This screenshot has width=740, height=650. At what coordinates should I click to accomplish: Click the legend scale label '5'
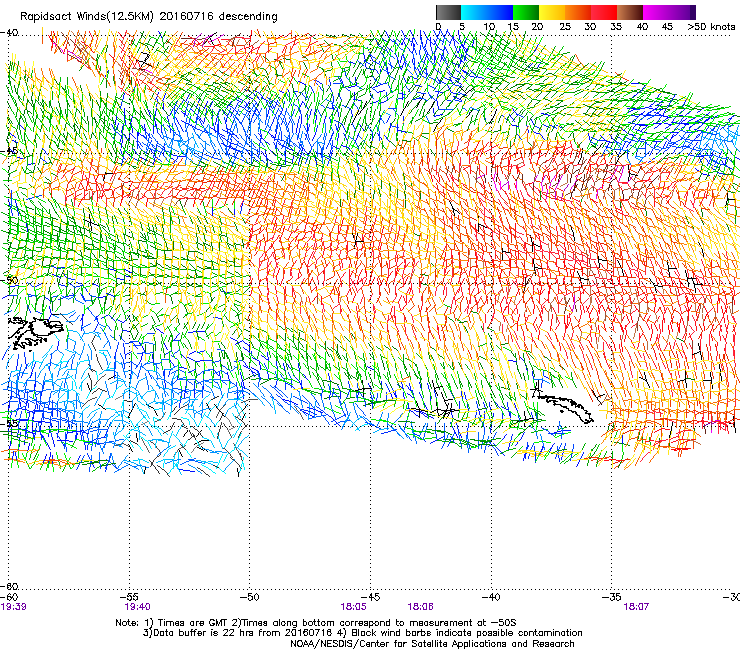pos(462,26)
